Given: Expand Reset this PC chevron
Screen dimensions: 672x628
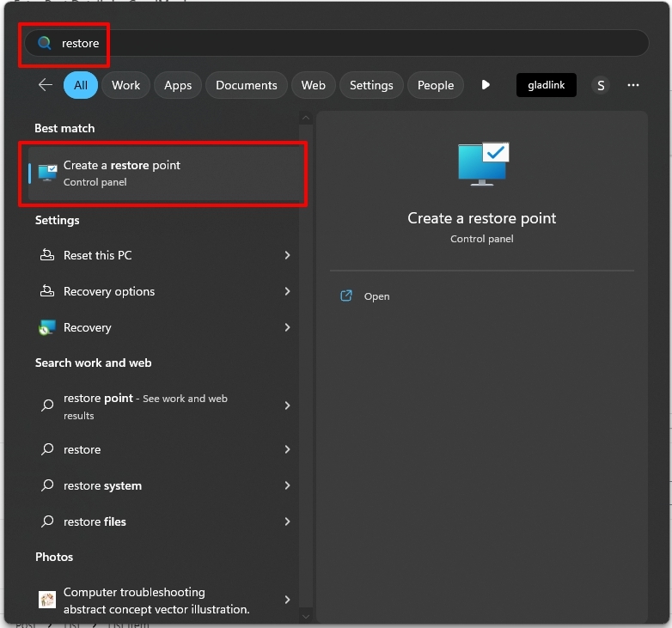Looking at the screenshot, I should [x=287, y=255].
